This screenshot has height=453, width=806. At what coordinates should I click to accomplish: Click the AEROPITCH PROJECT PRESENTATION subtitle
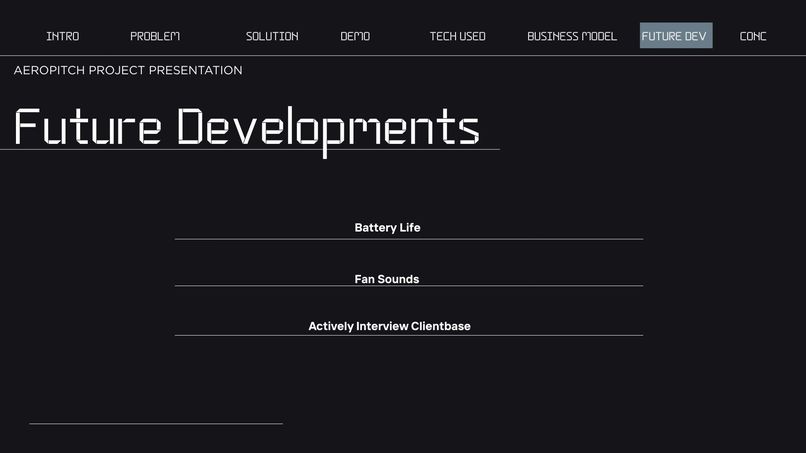pyautogui.click(x=128, y=70)
